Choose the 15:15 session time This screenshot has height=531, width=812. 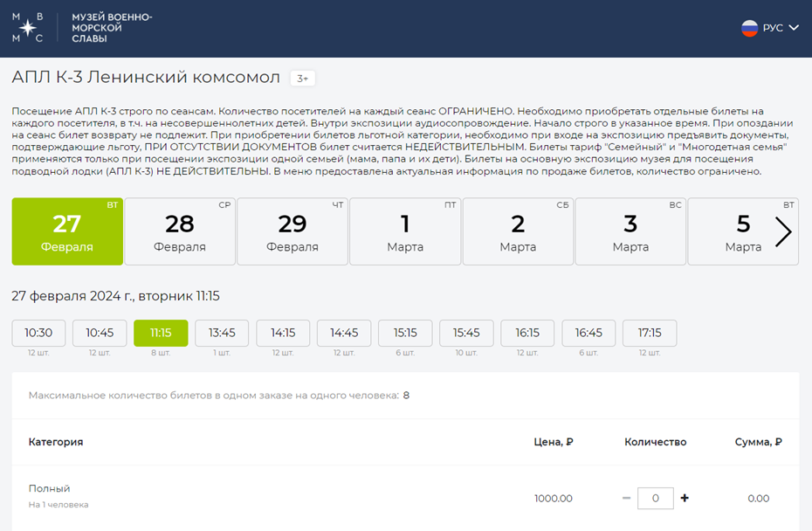405,333
